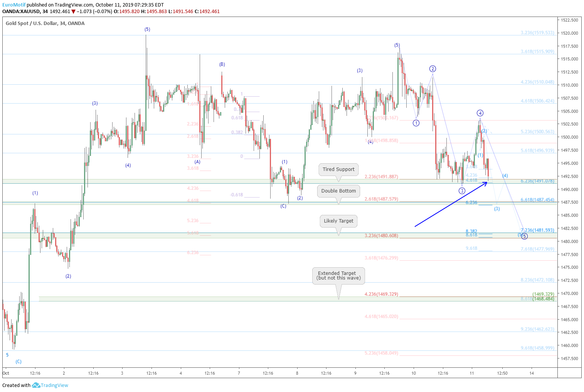Click the Fibonacci label 8.236(1472.108)
Image resolution: width=584 pixels, height=392 pixels.
[x=537, y=280]
